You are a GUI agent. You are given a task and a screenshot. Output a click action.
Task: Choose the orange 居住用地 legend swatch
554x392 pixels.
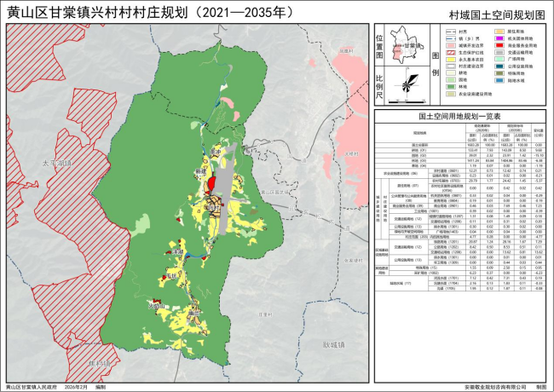[499, 31]
